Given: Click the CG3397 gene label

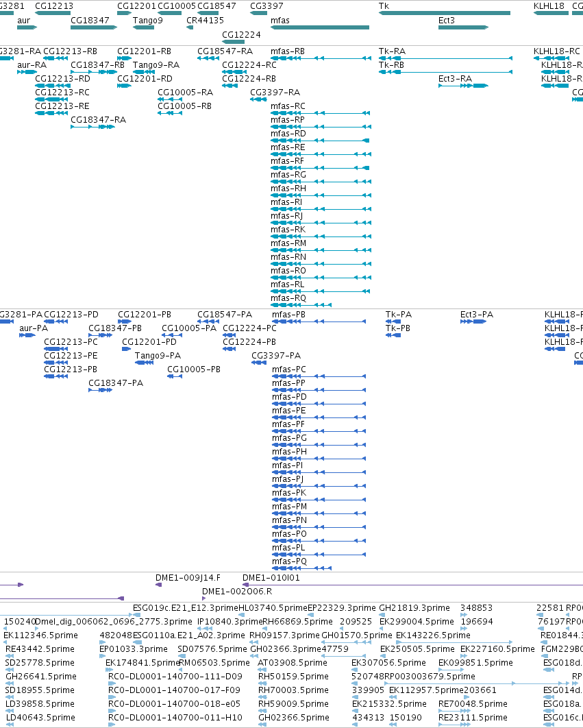Looking at the screenshot, I should [266, 6].
